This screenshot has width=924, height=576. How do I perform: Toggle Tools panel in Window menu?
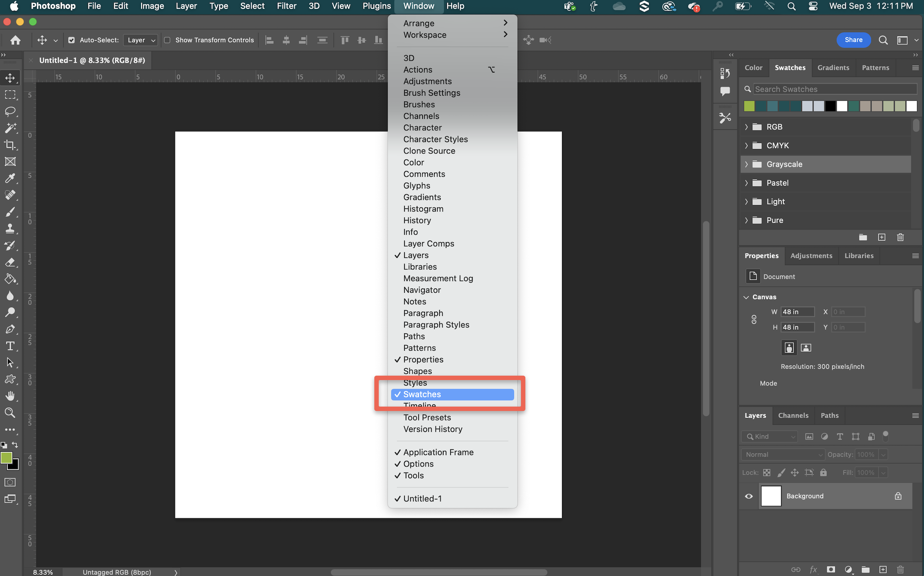pos(452,475)
